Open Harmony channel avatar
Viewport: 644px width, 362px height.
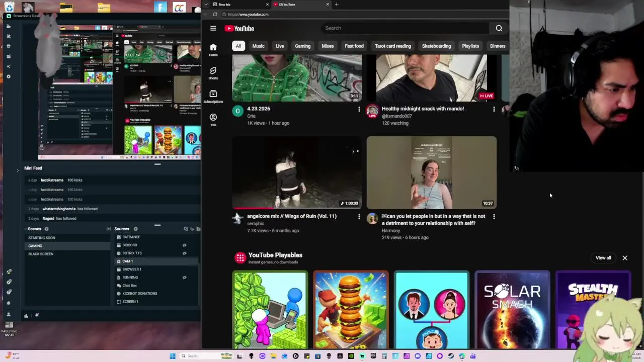coord(372,219)
